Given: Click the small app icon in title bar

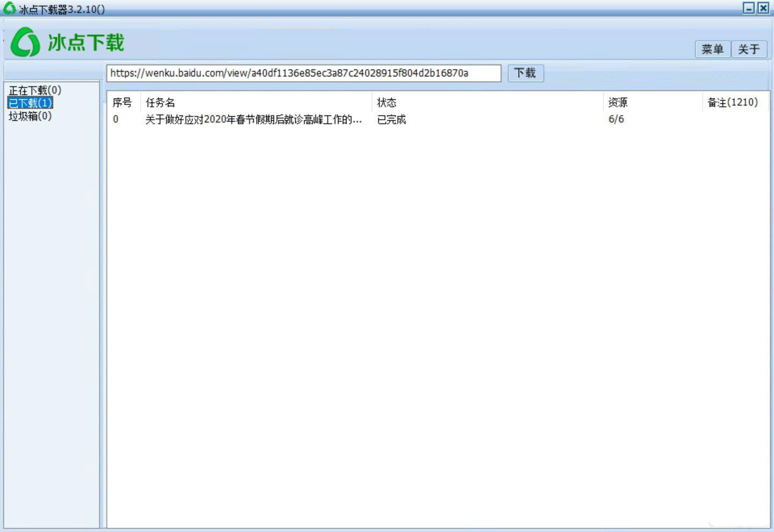Looking at the screenshot, I should pyautogui.click(x=10, y=9).
